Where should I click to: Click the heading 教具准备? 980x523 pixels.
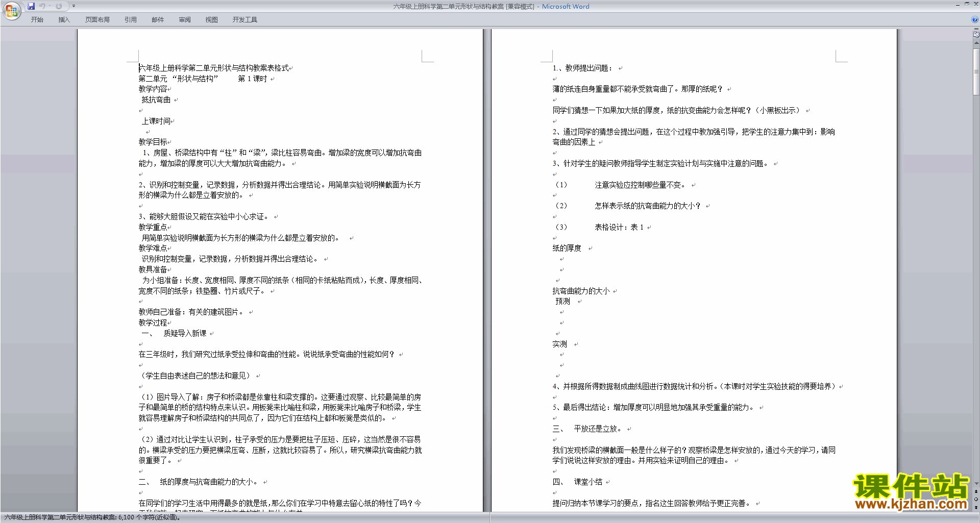pos(153,269)
